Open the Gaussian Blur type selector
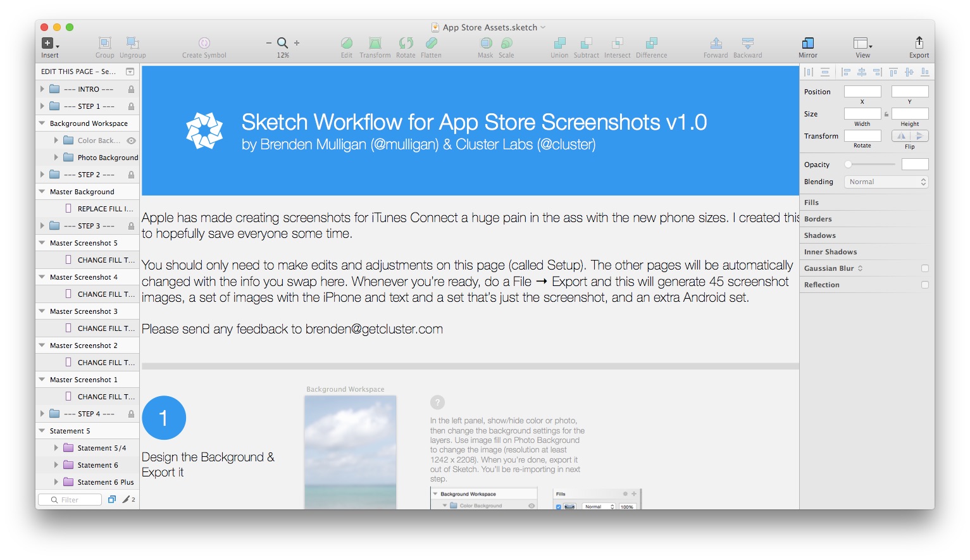970x560 pixels. pos(860,268)
